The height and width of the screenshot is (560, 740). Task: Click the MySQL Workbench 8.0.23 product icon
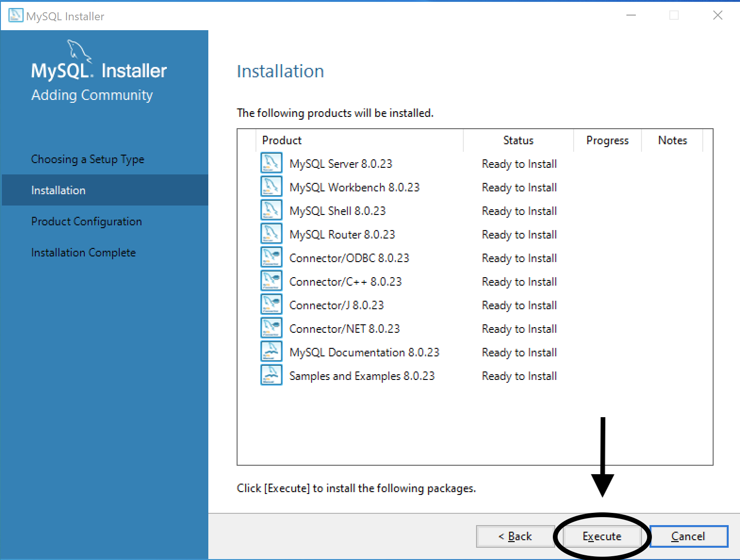pyautogui.click(x=271, y=186)
